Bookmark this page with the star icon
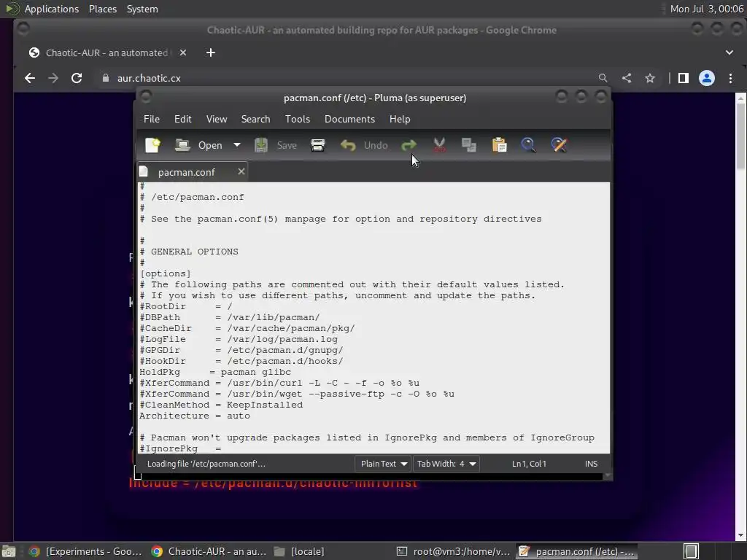The image size is (747, 560). (650, 78)
